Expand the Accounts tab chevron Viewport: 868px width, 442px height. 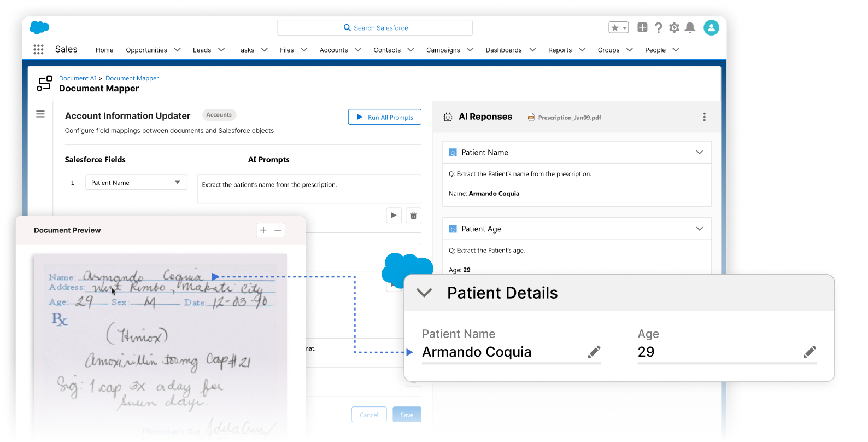tap(358, 49)
